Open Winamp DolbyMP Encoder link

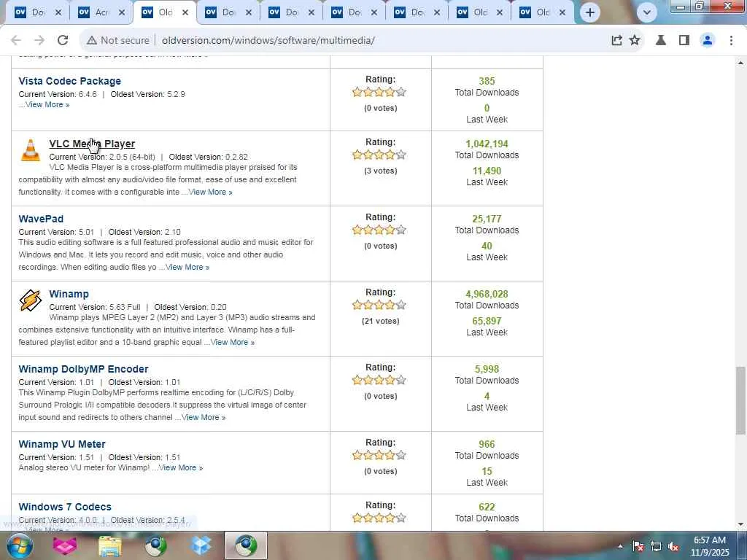[x=83, y=369]
